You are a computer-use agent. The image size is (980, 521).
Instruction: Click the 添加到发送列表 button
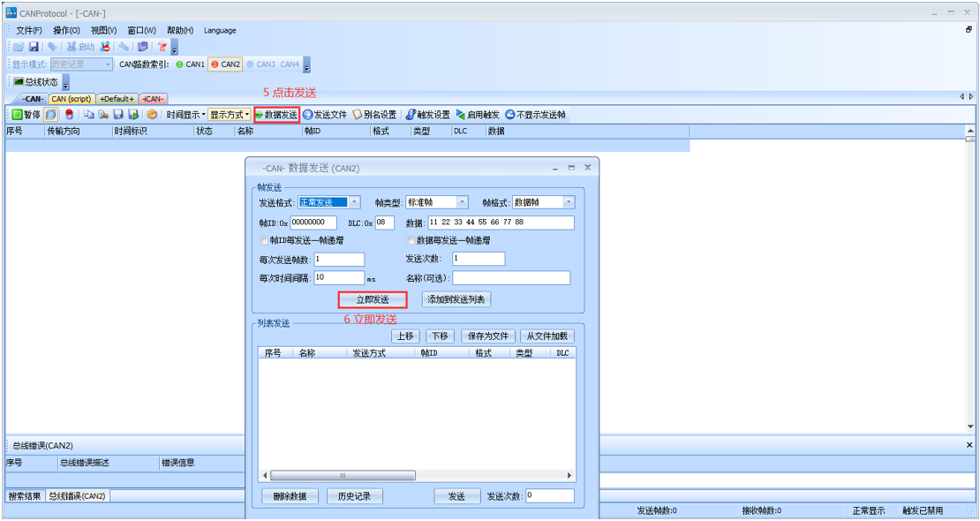pyautogui.click(x=456, y=299)
